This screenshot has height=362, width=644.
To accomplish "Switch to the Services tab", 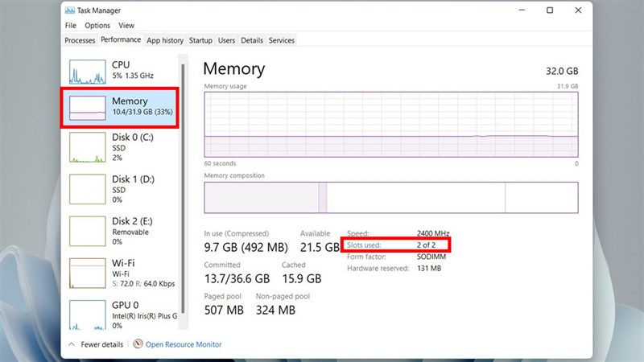I will (282, 40).
